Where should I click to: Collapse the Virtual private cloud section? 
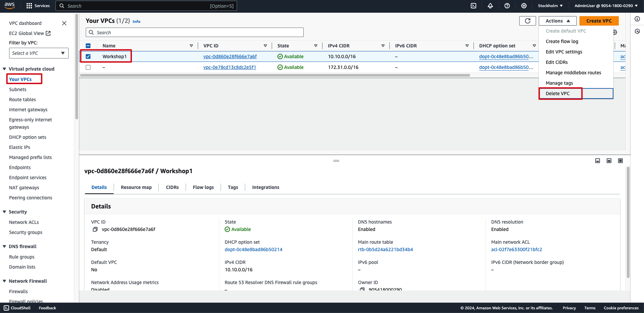point(5,69)
